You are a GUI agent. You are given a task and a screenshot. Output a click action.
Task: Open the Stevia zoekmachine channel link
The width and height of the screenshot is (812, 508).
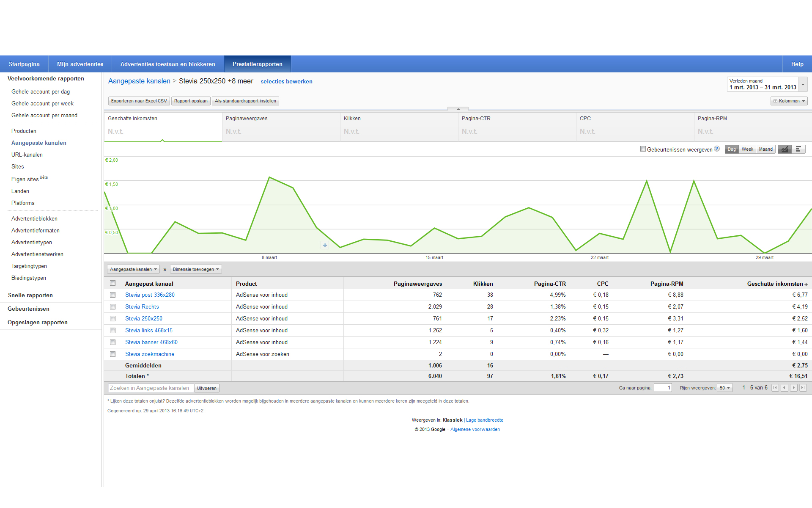click(150, 354)
